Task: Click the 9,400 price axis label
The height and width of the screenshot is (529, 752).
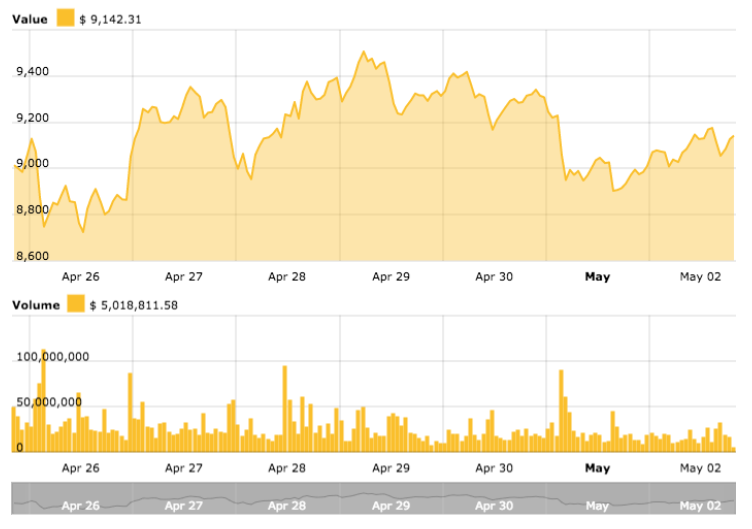Action: (33, 72)
